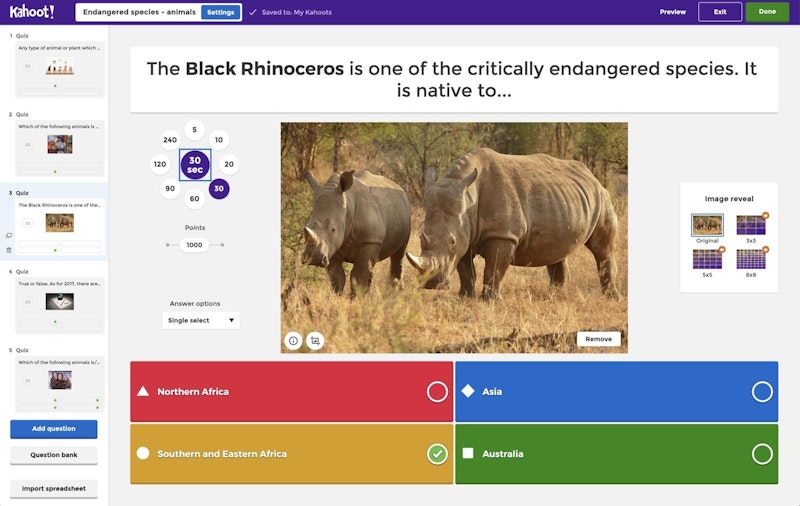Screen dimensions: 800x506
Task: Click the central 30 sec timer button
Action: point(195,164)
